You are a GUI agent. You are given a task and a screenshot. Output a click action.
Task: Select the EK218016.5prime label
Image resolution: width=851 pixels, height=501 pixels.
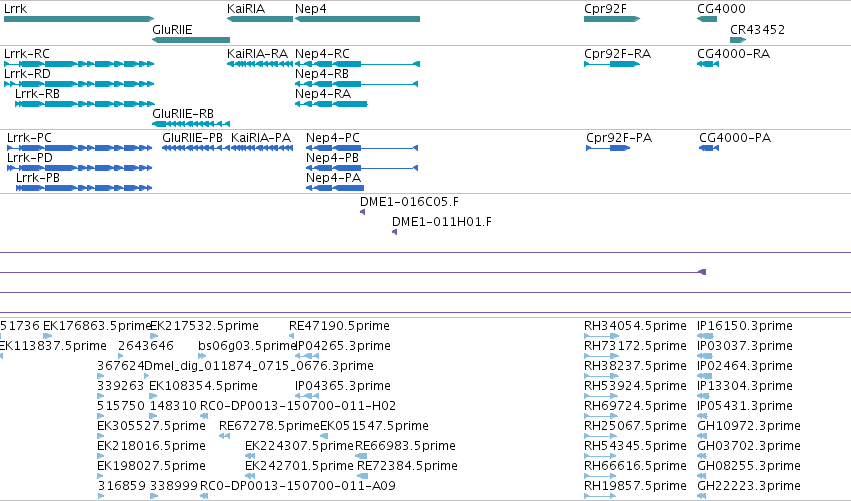pyautogui.click(x=151, y=446)
